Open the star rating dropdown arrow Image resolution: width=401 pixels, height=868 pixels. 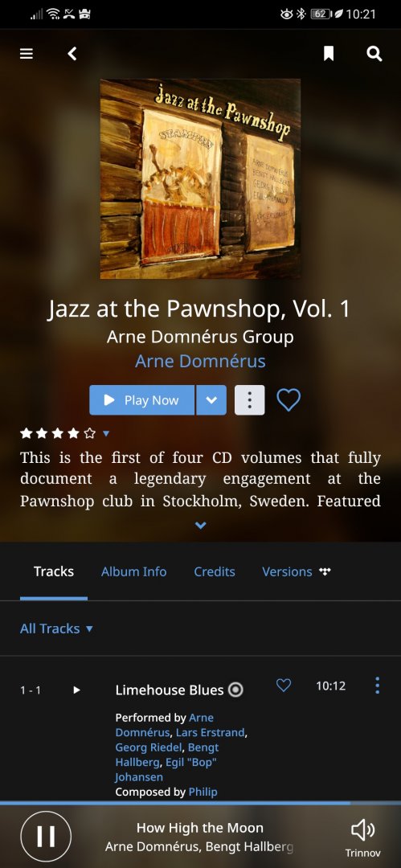106,433
